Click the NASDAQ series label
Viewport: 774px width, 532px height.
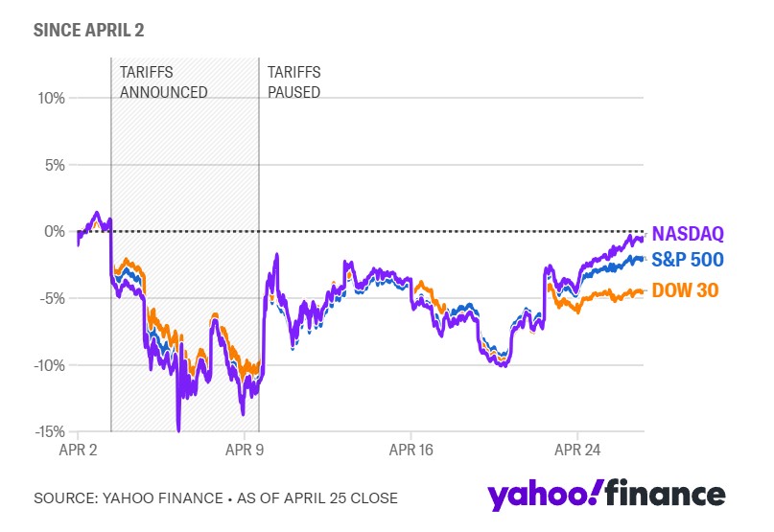[688, 234]
